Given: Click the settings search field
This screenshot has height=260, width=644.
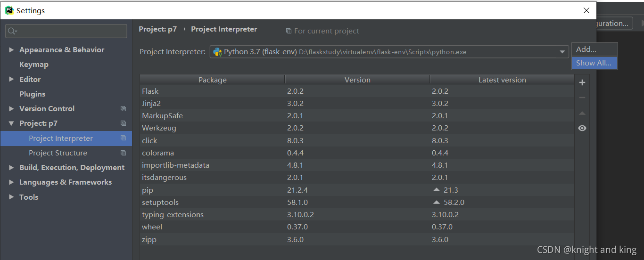Looking at the screenshot, I should pos(66,31).
